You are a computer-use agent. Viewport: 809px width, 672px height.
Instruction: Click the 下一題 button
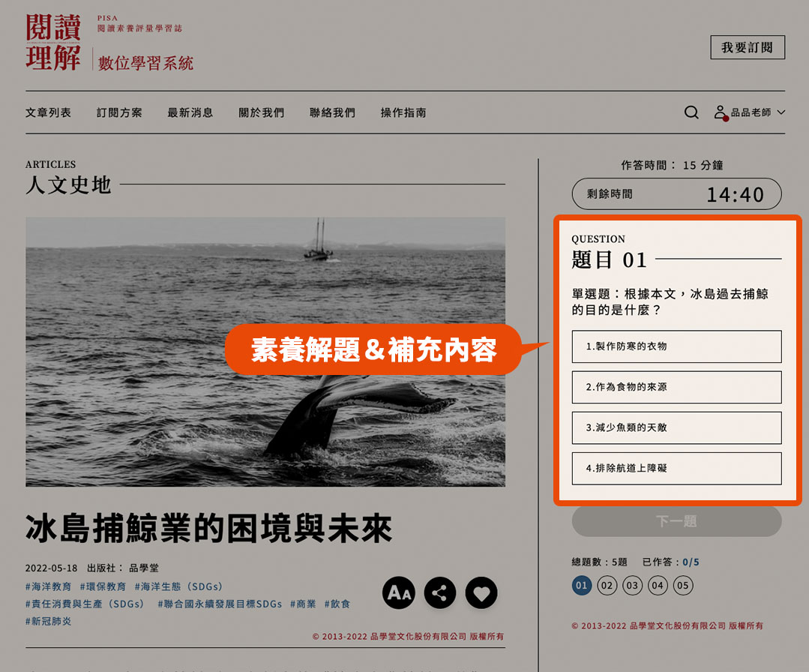coord(676,521)
